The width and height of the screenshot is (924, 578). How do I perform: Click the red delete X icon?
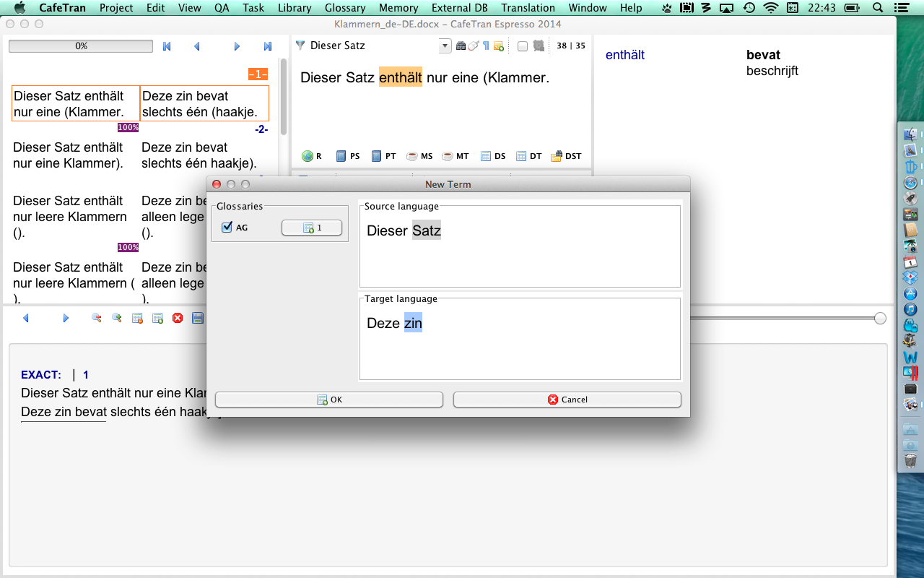tap(178, 318)
